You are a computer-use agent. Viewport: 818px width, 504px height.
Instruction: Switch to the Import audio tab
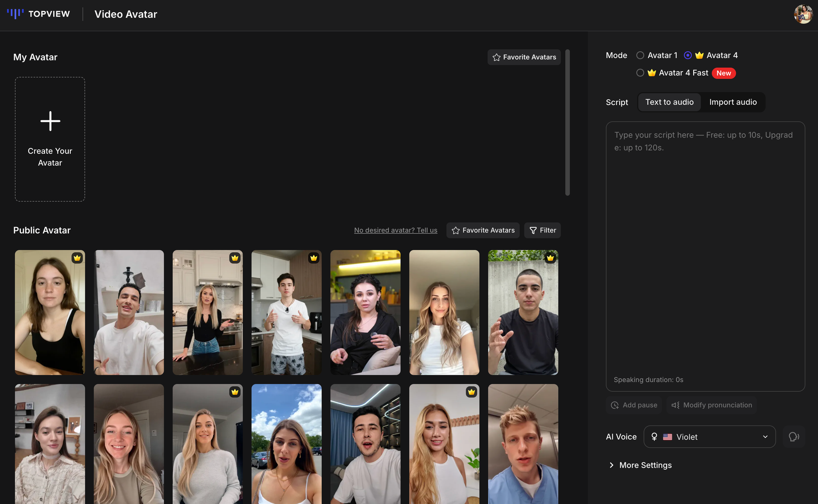point(733,102)
